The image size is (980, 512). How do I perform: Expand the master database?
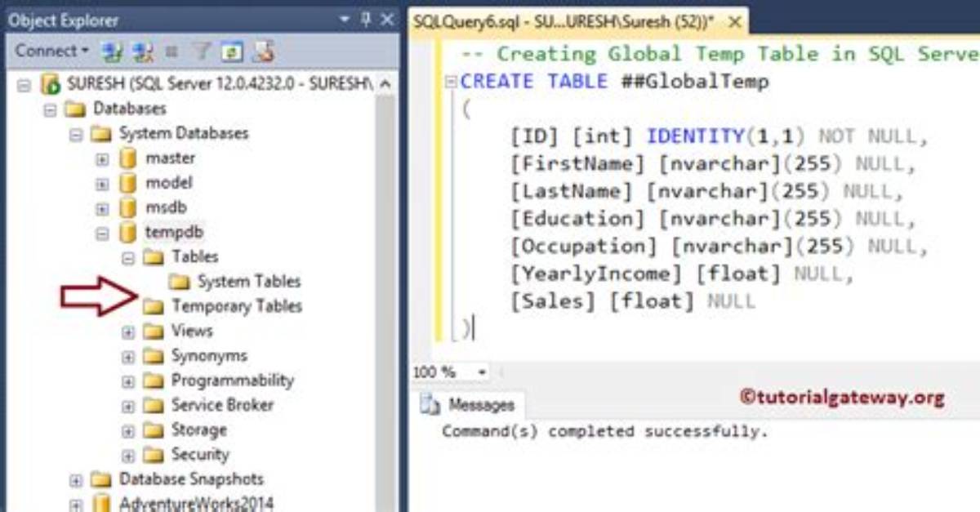pyautogui.click(x=101, y=159)
